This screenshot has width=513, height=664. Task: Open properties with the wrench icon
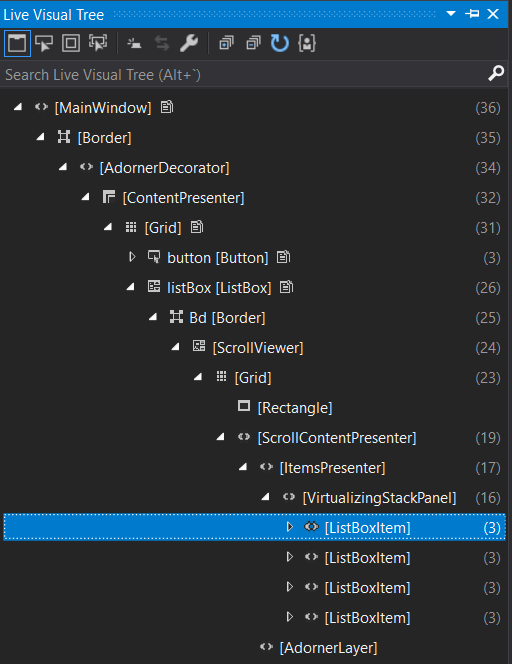point(189,43)
